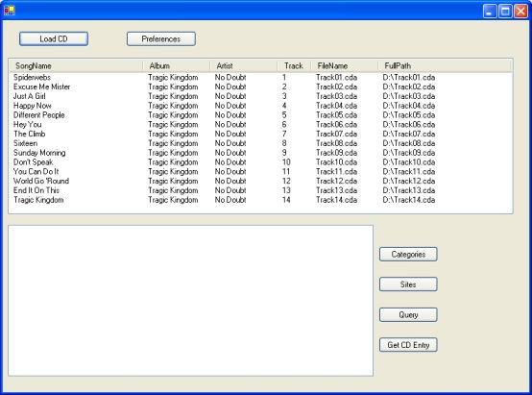Run the Query button
The height and width of the screenshot is (395, 532).
point(408,315)
